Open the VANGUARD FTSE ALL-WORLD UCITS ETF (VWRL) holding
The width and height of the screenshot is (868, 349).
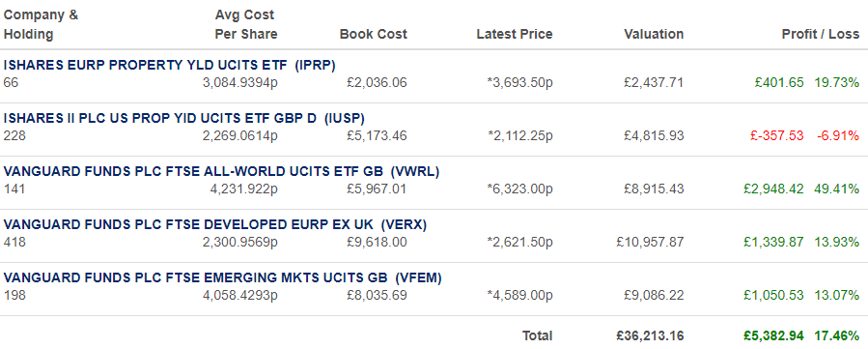221,172
